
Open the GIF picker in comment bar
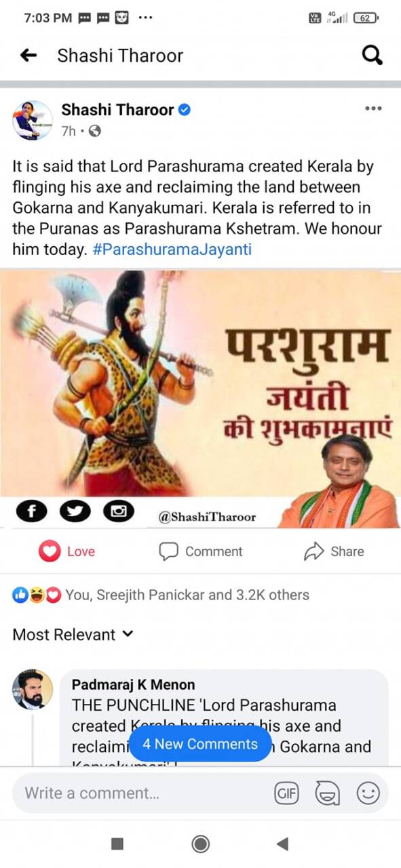click(286, 793)
